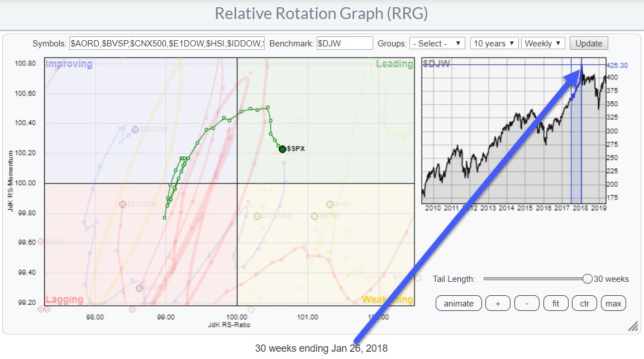Image resolution: width=644 pixels, height=359 pixels.
Task: Focus the Benchmark input field
Action: tap(344, 44)
